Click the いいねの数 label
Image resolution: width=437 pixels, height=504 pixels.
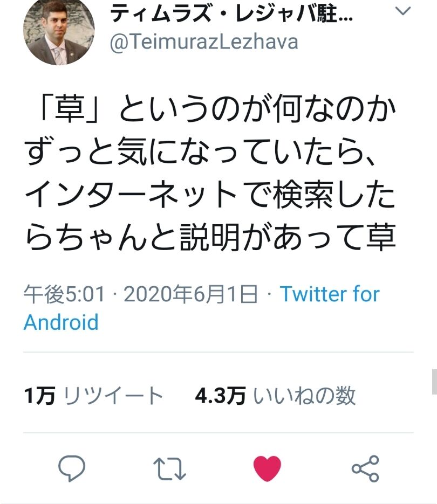tap(304, 395)
